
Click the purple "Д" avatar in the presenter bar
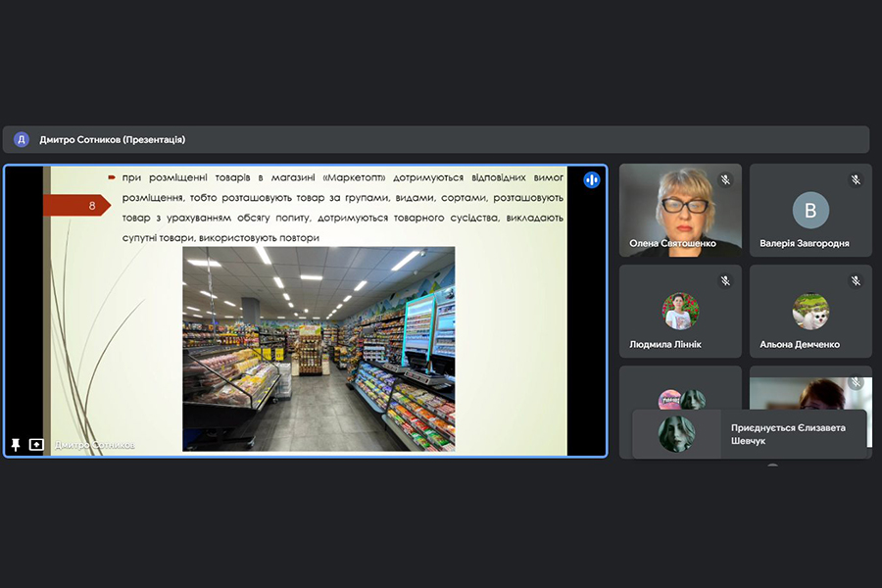[22, 139]
